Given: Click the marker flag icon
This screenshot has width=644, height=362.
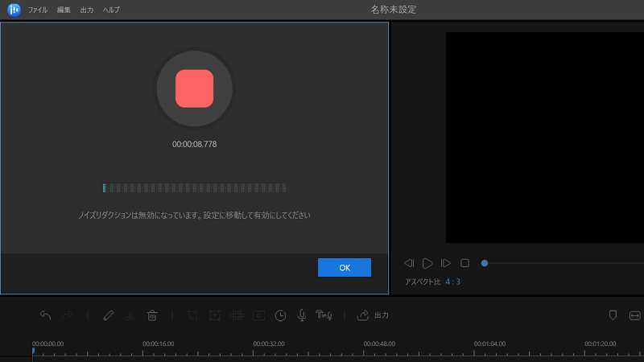Looking at the screenshot, I should point(613,315).
